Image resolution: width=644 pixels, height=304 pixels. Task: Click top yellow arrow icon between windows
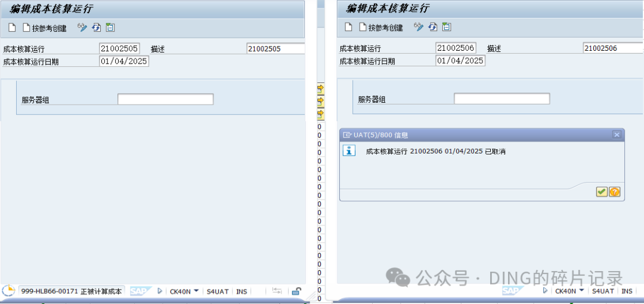pos(320,88)
